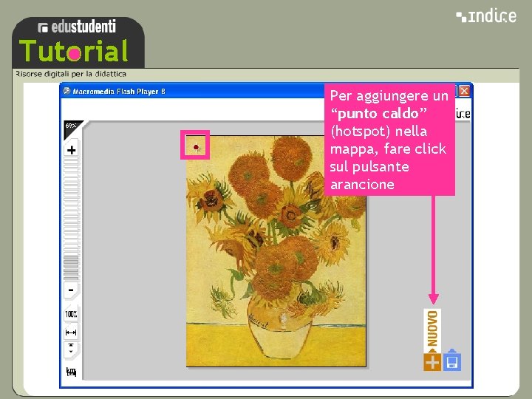Zoom in with the plus button
This screenshot has width=532, height=399.
point(71,149)
